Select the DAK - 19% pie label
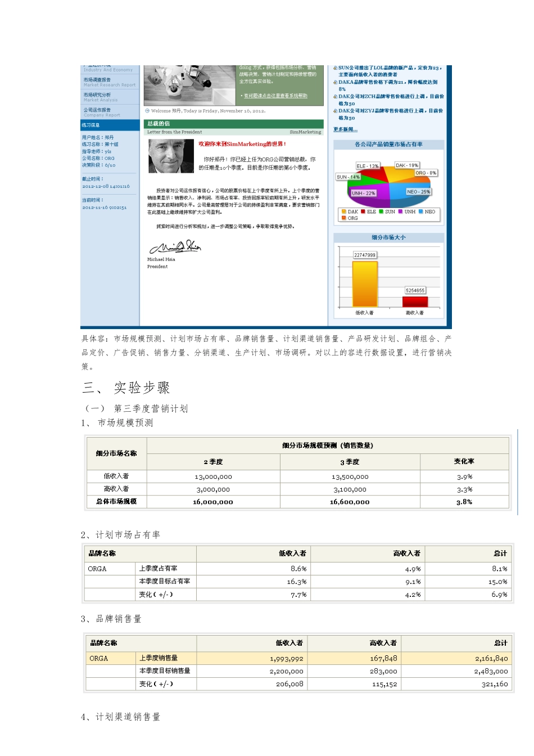This screenshot has height=756, width=534. [x=407, y=165]
